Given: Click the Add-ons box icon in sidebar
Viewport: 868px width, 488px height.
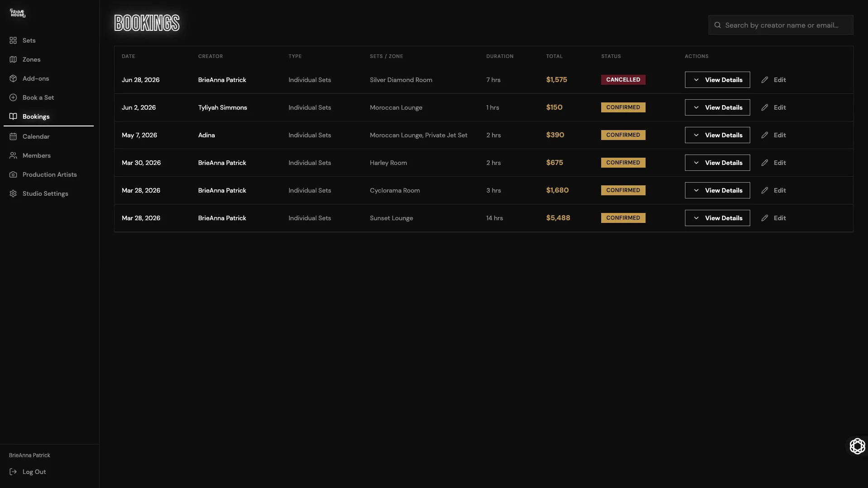Looking at the screenshot, I should coord(13,78).
